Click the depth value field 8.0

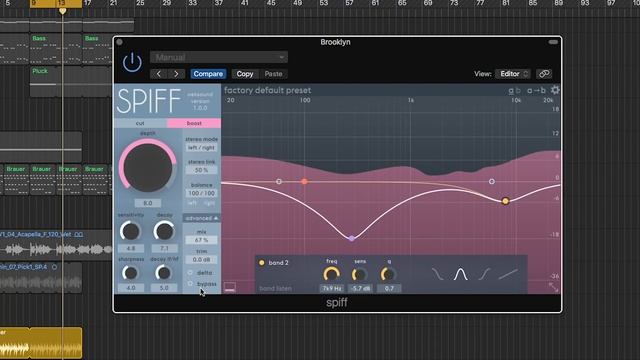coord(148,203)
